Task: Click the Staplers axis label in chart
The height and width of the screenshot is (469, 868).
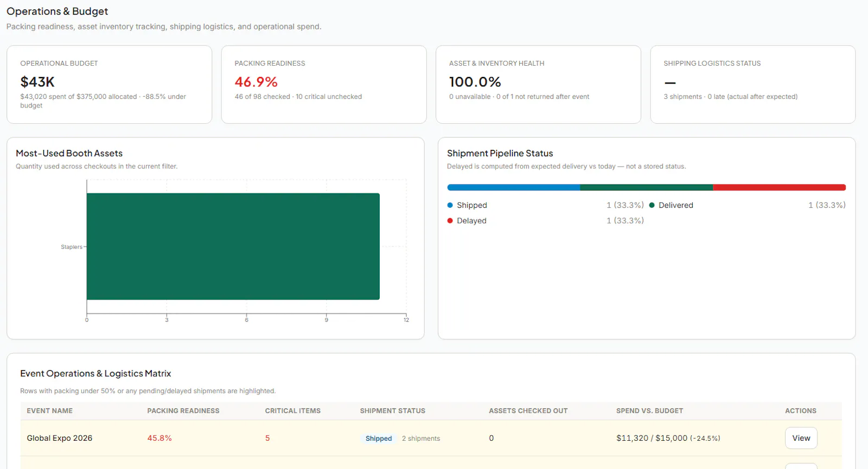Action: [72, 247]
